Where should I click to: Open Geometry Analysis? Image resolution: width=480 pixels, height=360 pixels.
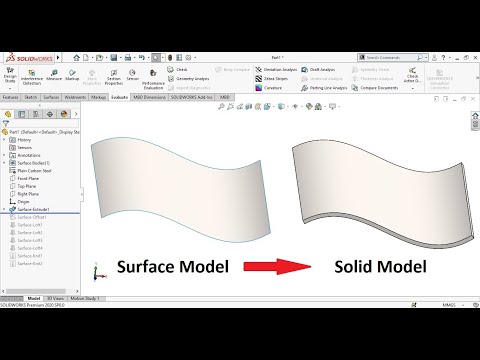[x=188, y=79]
